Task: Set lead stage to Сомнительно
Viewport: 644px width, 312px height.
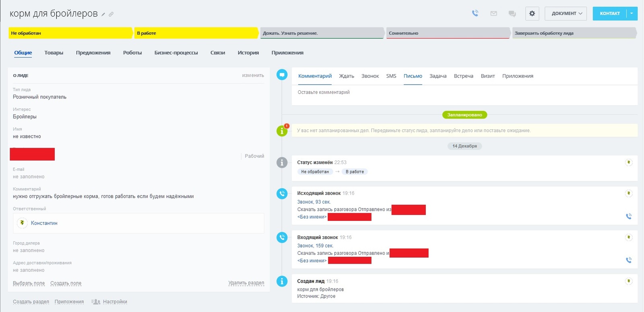Action: [447, 33]
